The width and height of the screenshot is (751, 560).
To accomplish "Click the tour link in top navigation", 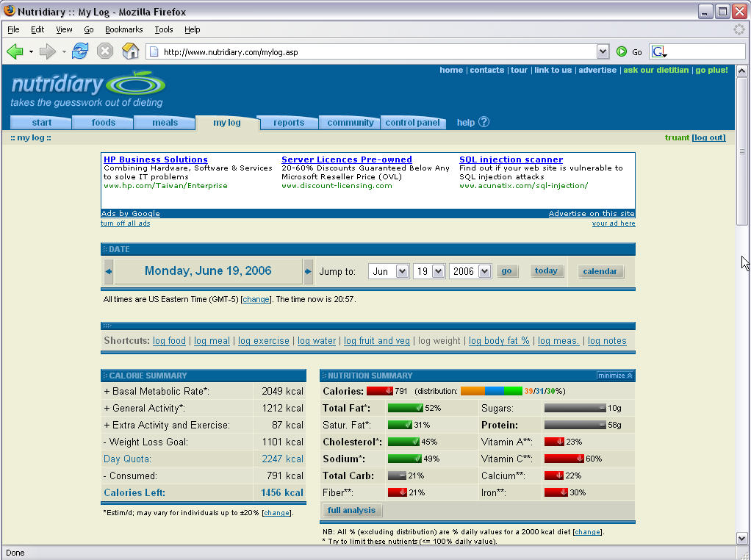I will [519, 70].
